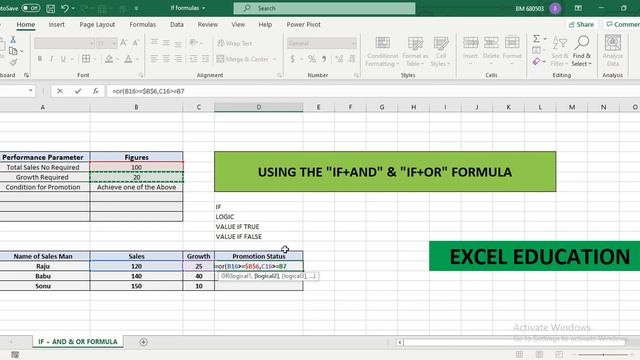
Task: Open Cell Styles gallery
Action: point(441,51)
